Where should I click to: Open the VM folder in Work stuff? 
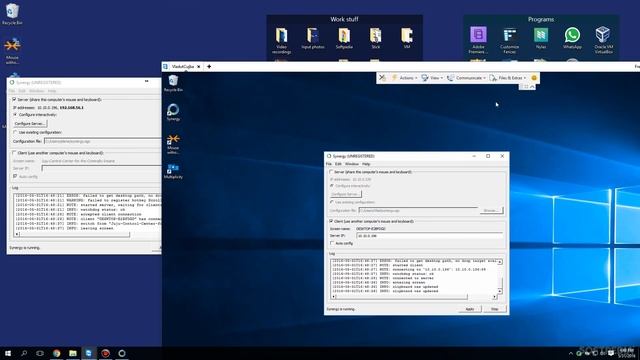pyautogui.click(x=407, y=38)
